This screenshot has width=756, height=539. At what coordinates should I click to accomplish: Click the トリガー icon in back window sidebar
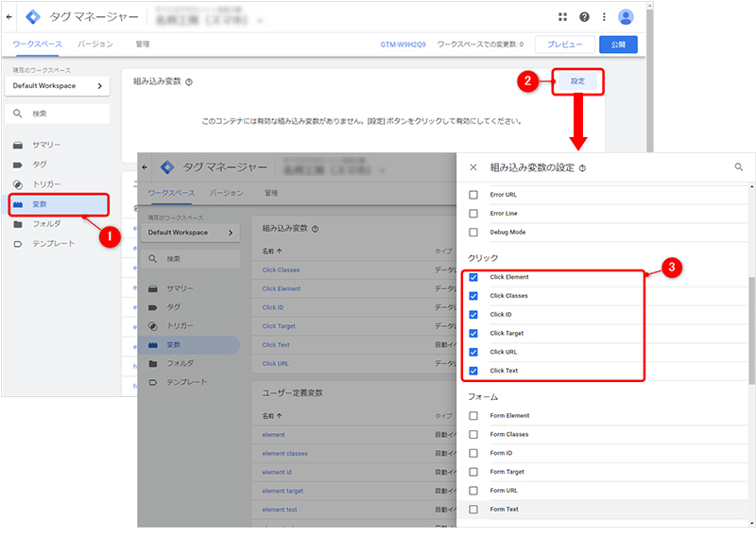[x=18, y=184]
